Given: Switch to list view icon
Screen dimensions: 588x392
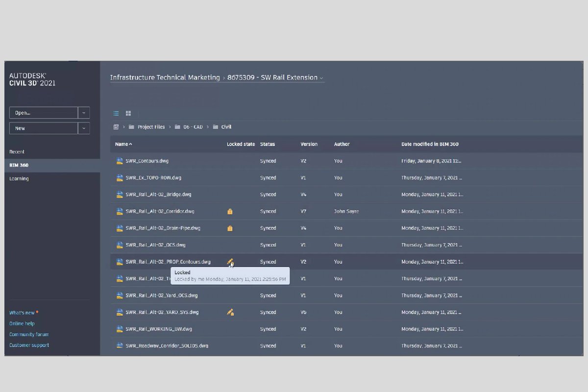Looking at the screenshot, I should click(x=116, y=113).
